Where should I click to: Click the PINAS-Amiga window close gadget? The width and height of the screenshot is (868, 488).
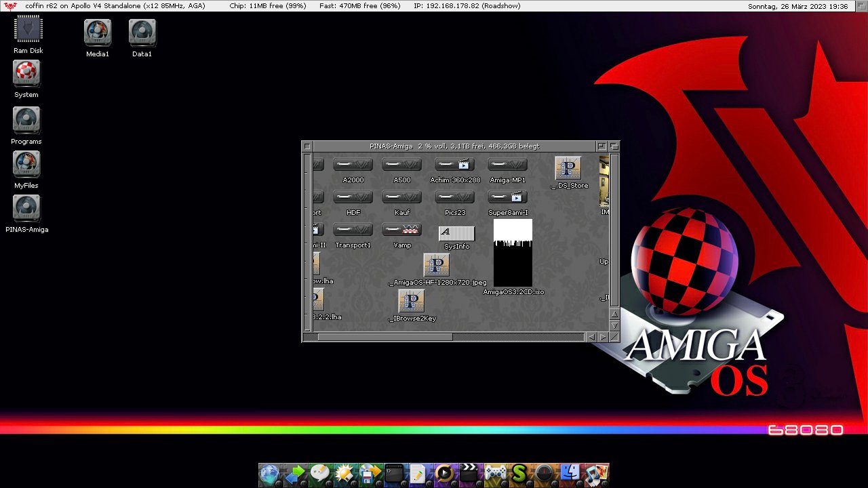click(307, 146)
